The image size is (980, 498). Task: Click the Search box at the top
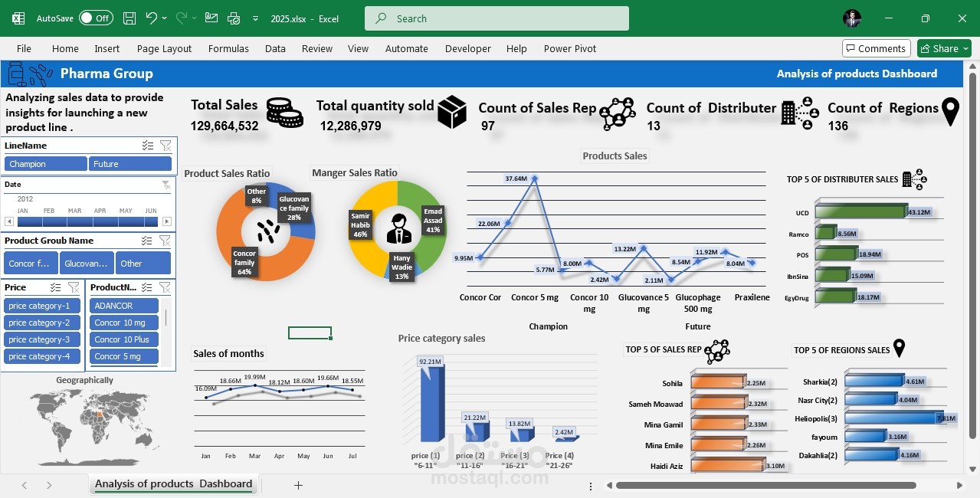pyautogui.click(x=495, y=18)
